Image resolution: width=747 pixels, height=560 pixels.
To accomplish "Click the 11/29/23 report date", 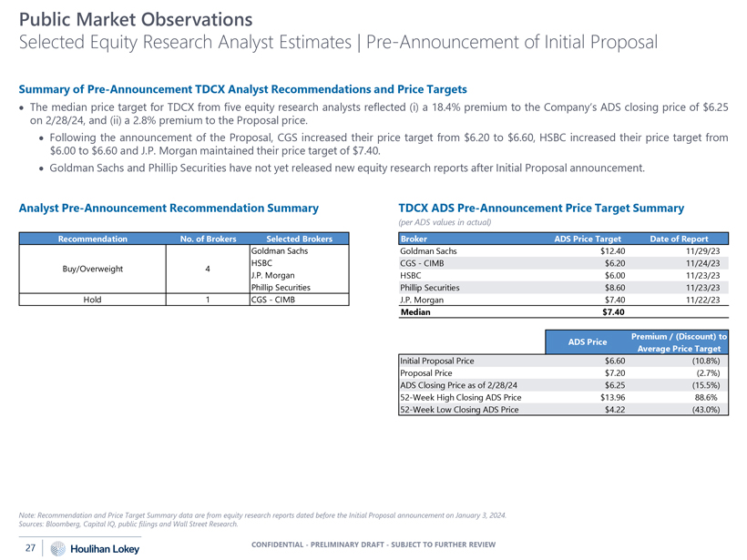I will [702, 251].
